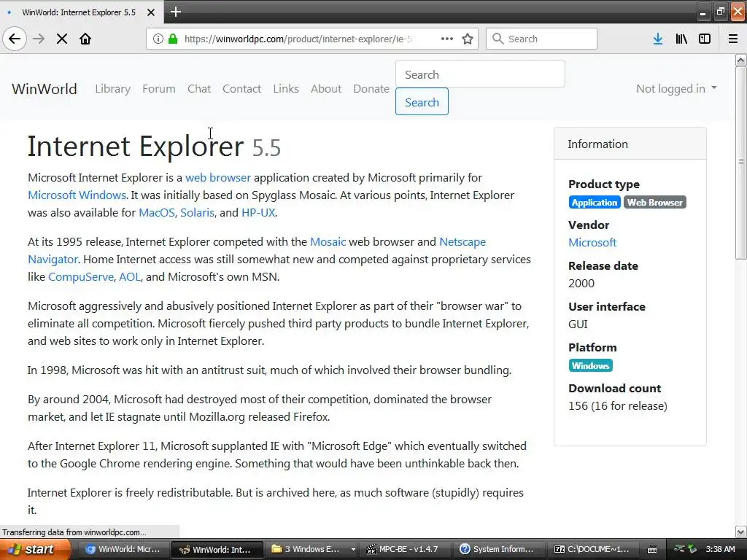747x560 pixels.
Task: Open the Contact nav item
Action: pos(241,88)
